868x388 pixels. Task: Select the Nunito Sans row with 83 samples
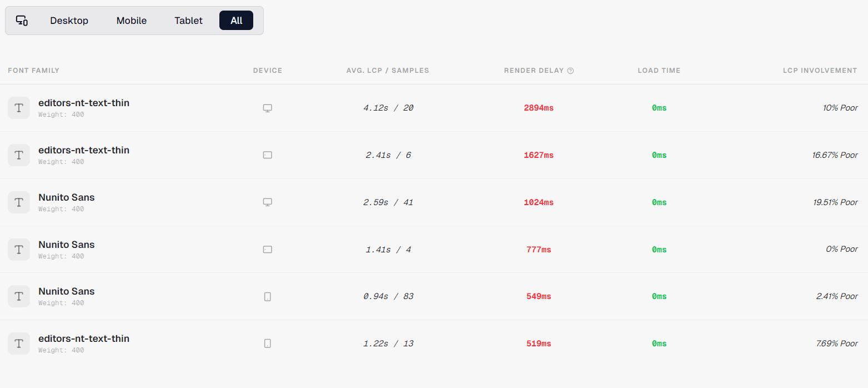[x=66, y=291]
